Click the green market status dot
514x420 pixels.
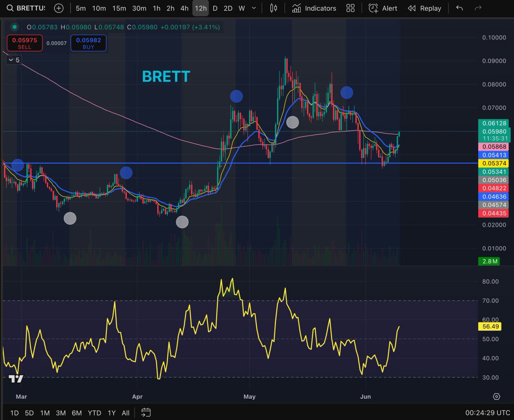pos(15,27)
